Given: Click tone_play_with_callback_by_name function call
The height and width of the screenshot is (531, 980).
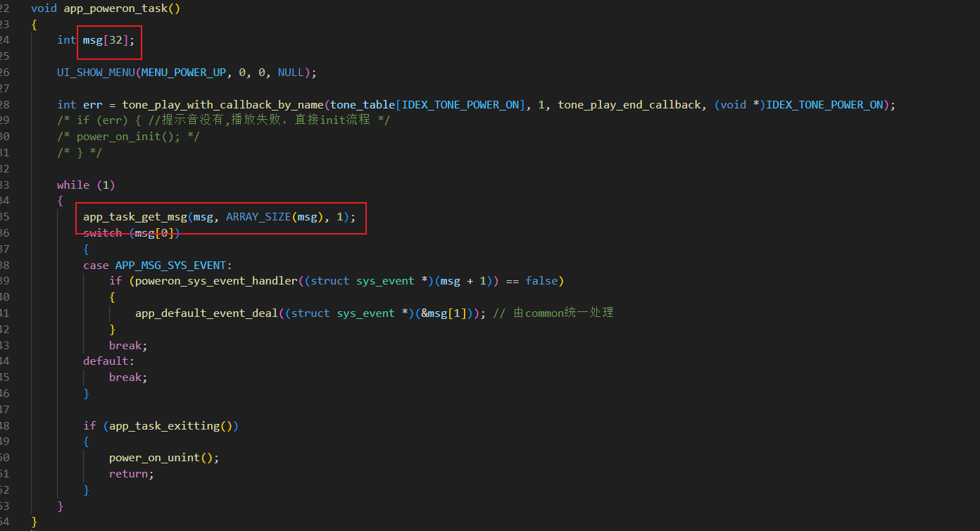Looking at the screenshot, I should (222, 105).
